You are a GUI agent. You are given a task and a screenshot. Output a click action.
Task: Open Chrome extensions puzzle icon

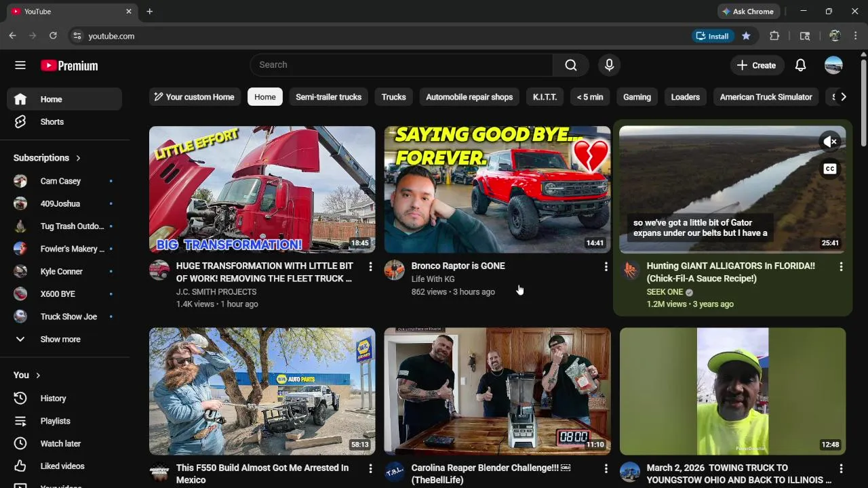click(774, 36)
